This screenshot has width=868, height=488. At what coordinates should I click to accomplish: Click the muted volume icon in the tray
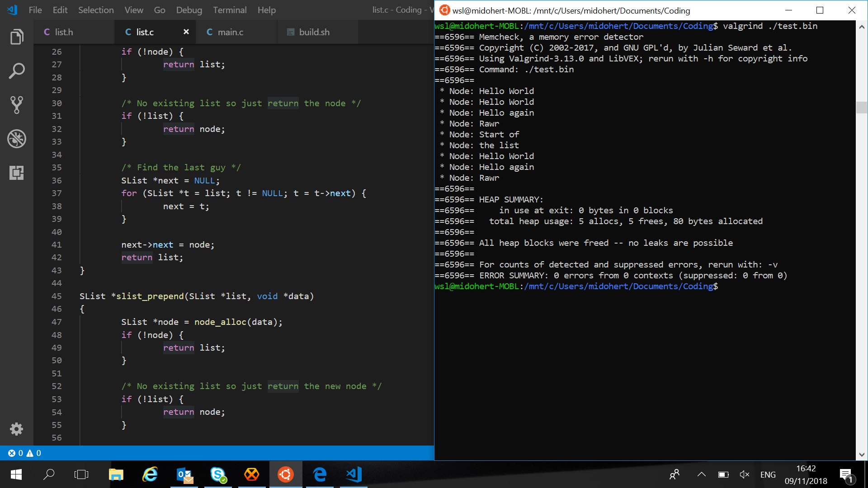745,474
